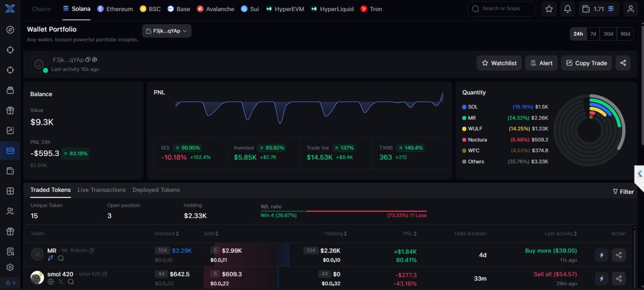Switch to the Sui chain tab
The height and width of the screenshot is (290, 644).
(x=250, y=9)
